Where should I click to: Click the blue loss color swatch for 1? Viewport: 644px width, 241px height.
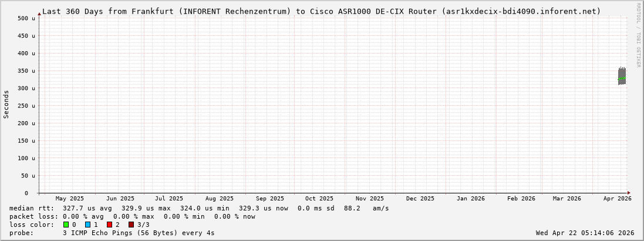88,225
